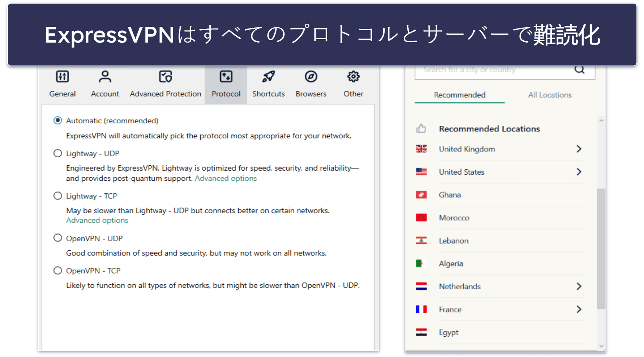The width and height of the screenshot is (644, 357).
Task: Open the Browsers compass icon
Action: pos(311,77)
